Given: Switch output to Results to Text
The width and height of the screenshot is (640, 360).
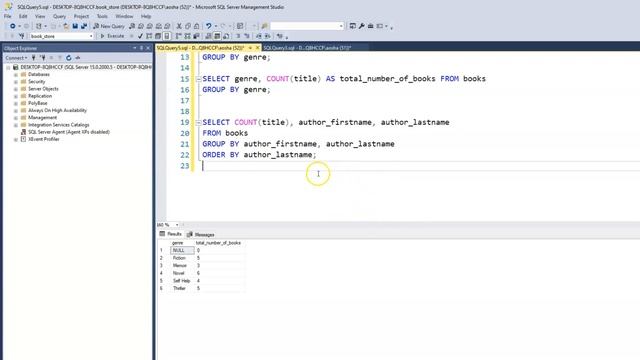Looking at the screenshot, I should pos(208,36).
